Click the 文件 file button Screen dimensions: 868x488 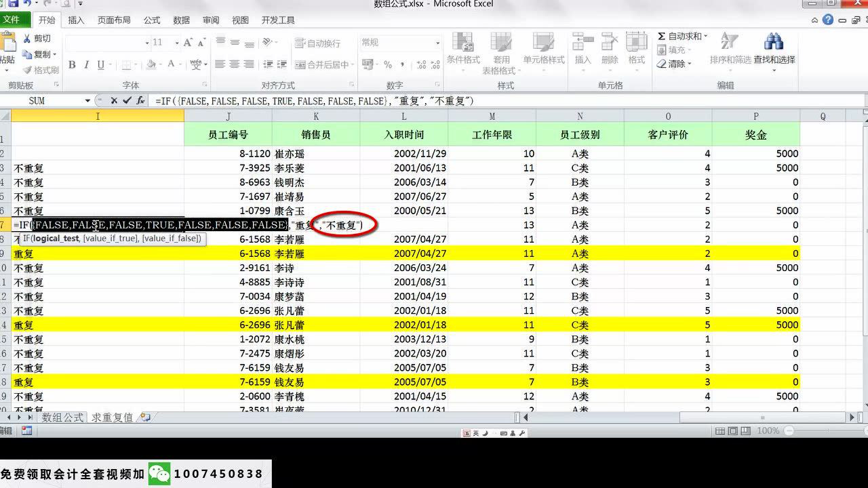click(x=12, y=20)
